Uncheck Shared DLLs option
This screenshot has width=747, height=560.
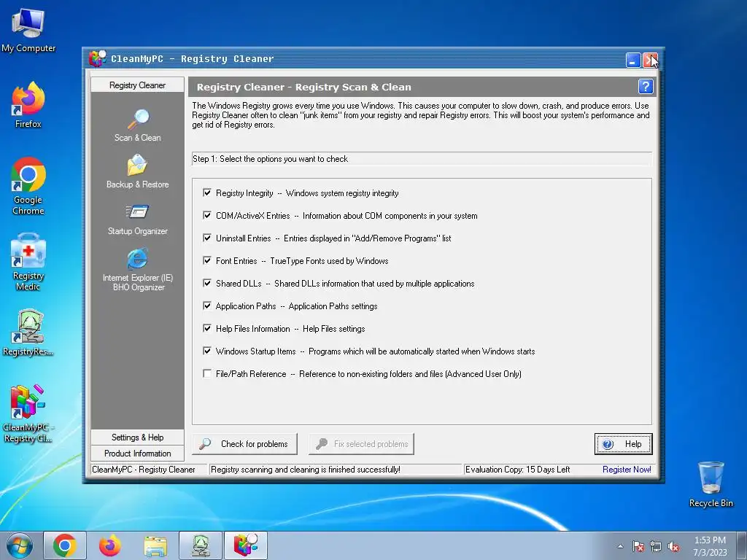coord(207,284)
